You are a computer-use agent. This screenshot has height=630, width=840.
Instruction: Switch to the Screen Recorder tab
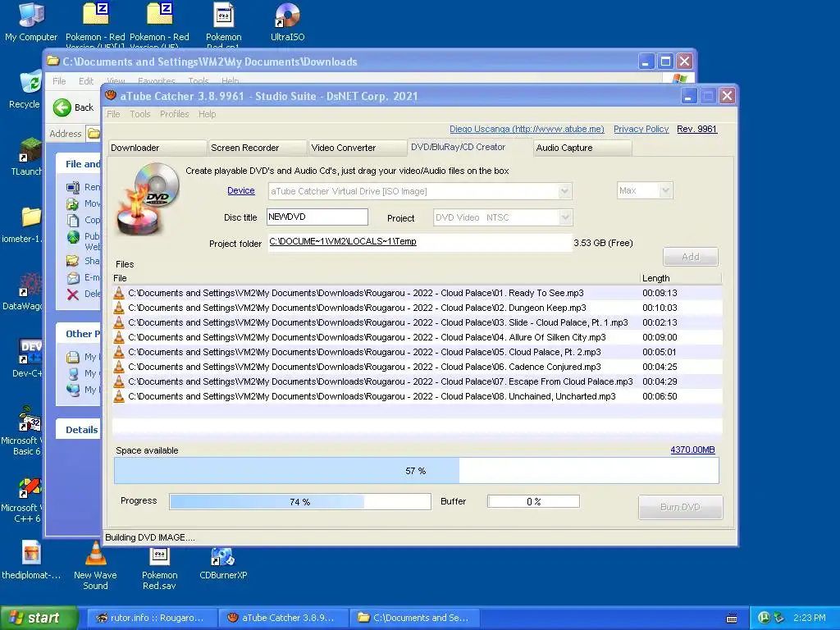click(x=257, y=148)
